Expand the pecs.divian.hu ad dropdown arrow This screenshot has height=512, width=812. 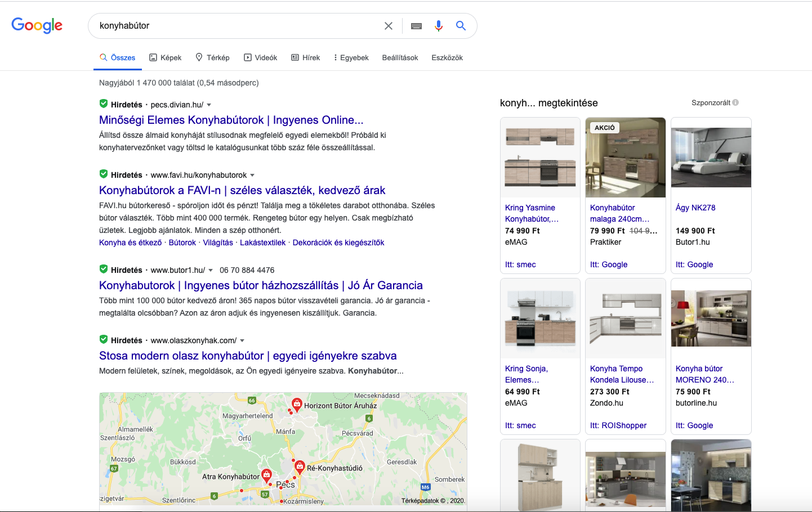(x=209, y=105)
